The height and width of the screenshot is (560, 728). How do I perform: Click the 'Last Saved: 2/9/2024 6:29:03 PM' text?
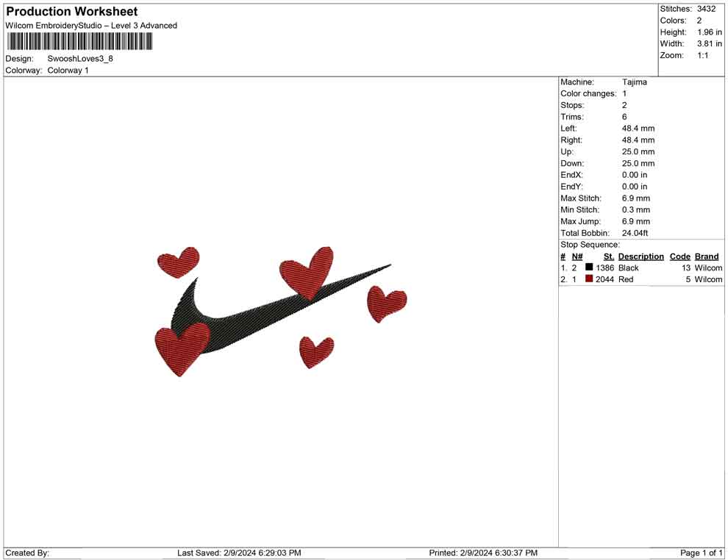[x=239, y=553]
